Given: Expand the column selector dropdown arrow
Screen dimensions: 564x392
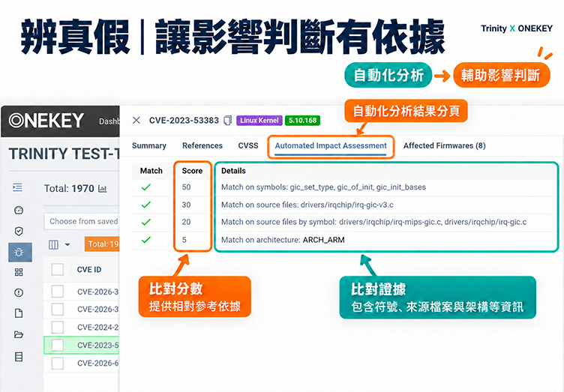Looking at the screenshot, I should tap(67, 244).
